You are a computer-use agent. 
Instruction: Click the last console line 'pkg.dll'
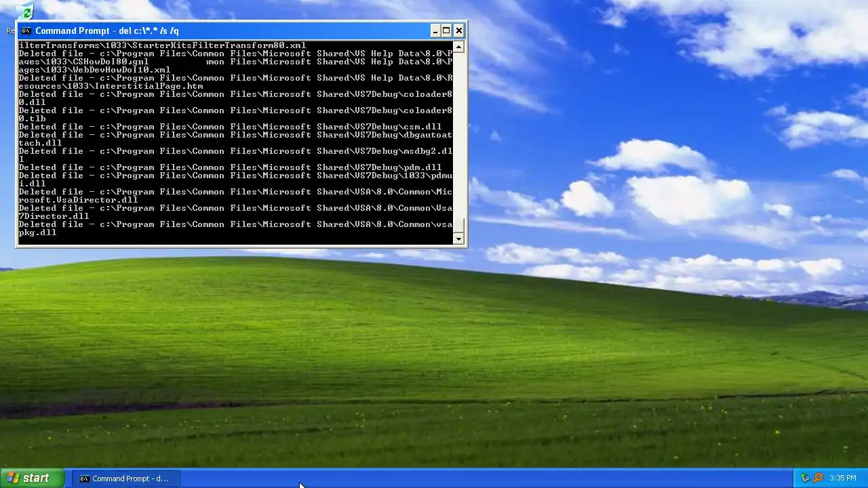[37, 232]
